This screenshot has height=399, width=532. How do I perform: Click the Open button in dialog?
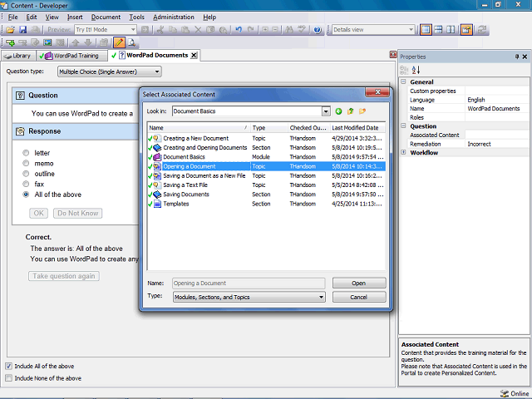[x=359, y=283]
